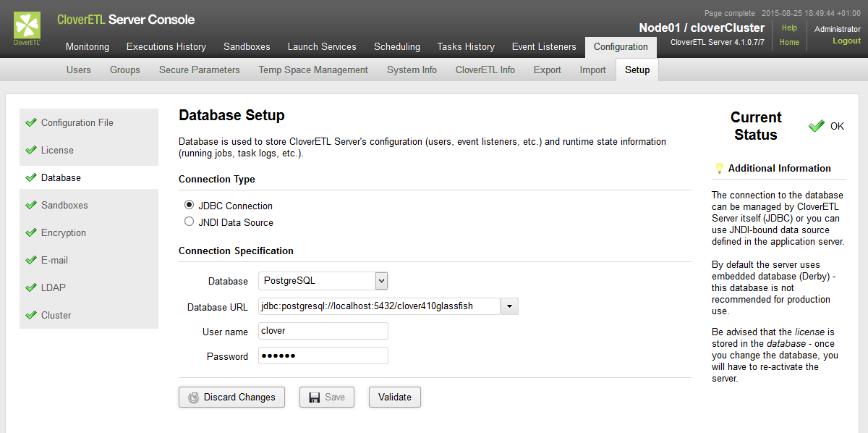This screenshot has width=868, height=433.
Task: Switch to the System Info subtab
Action: pos(412,70)
